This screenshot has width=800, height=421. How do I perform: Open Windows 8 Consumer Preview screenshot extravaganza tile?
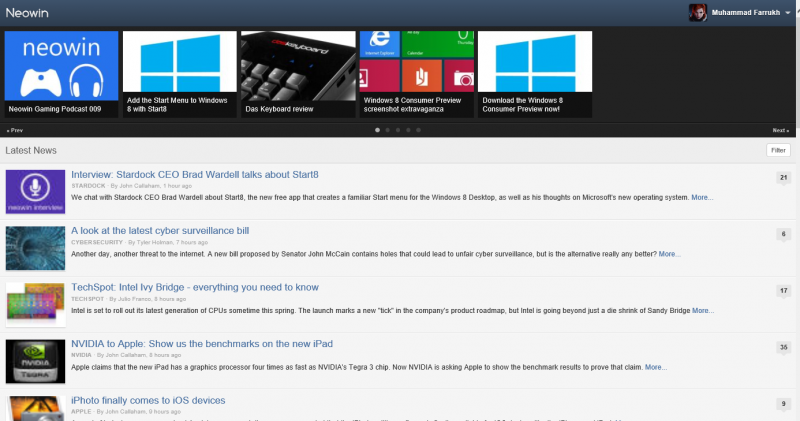pyautogui.click(x=417, y=74)
